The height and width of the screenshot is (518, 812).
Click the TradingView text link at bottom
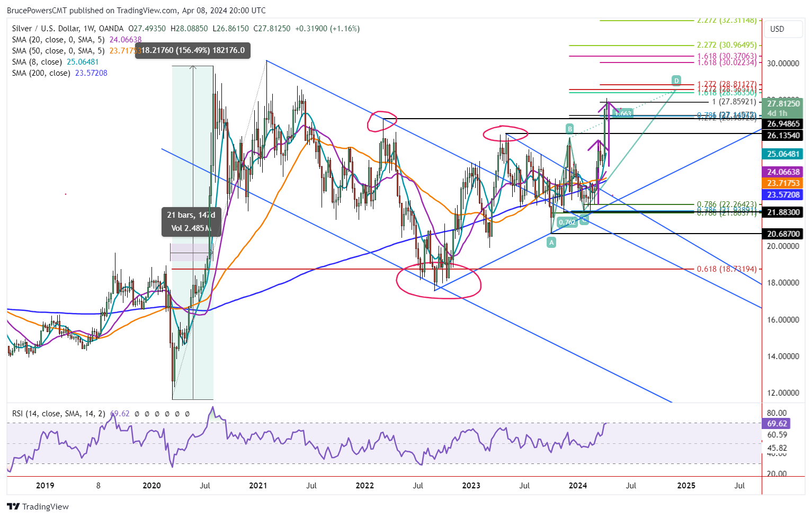46,506
